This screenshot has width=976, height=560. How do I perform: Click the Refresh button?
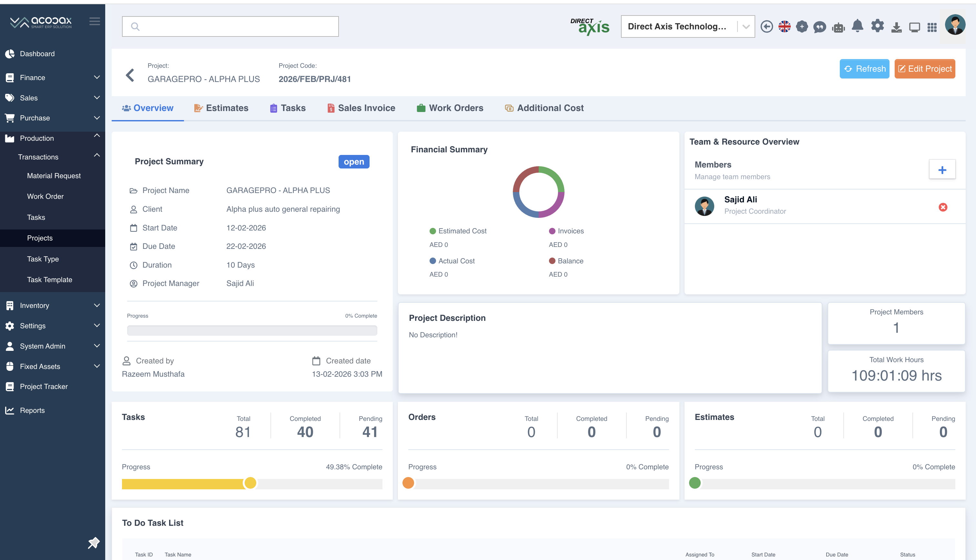point(864,69)
